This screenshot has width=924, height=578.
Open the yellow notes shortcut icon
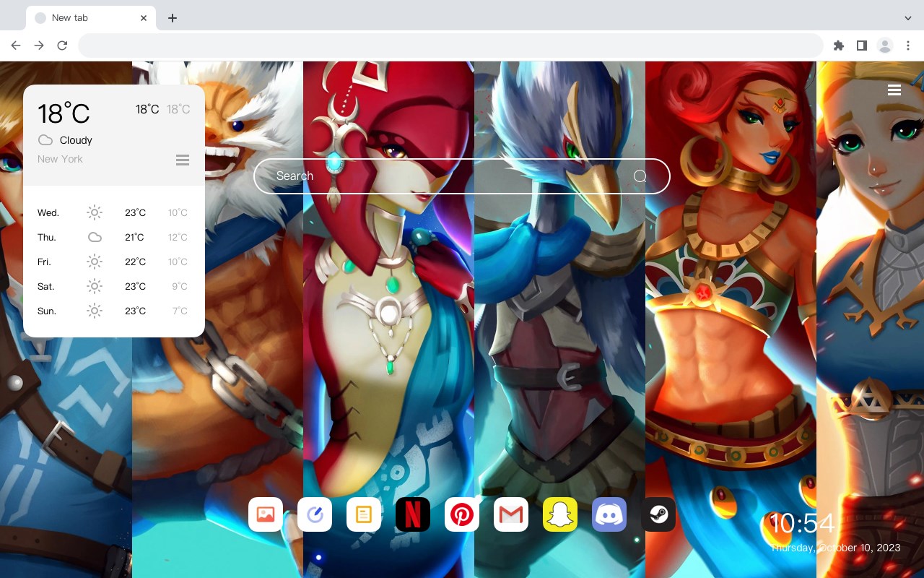click(x=364, y=514)
